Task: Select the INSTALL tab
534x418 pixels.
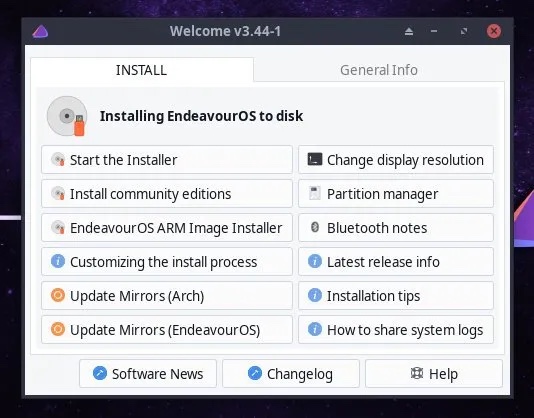Action: [142, 70]
